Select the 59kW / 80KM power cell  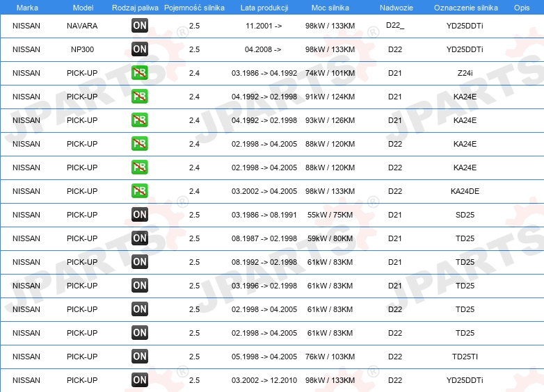click(330, 238)
